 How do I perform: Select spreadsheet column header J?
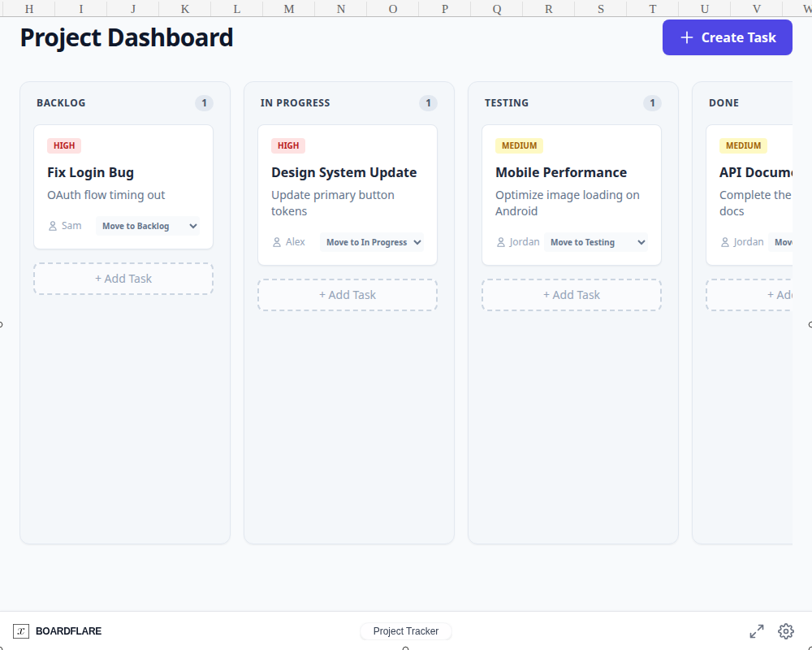point(133,9)
